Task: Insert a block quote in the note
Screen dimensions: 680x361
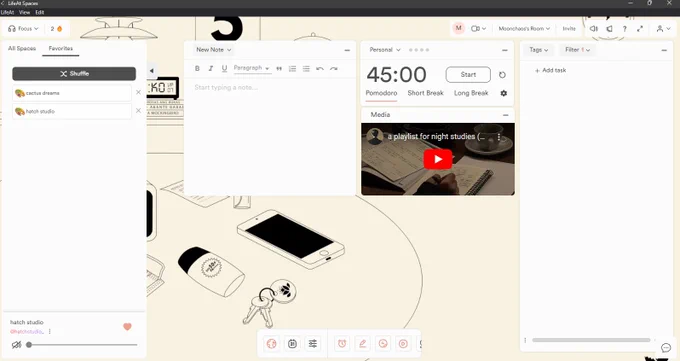Action: (279, 69)
